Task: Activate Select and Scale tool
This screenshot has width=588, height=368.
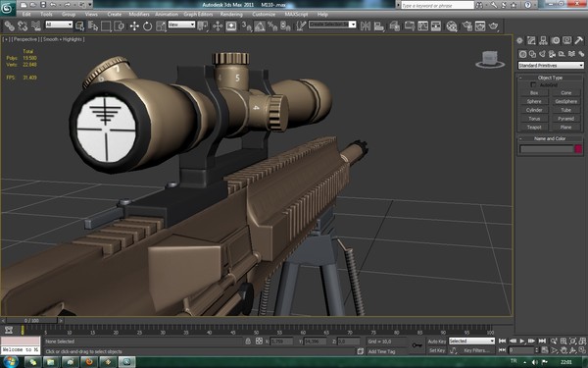Action: pos(161,26)
